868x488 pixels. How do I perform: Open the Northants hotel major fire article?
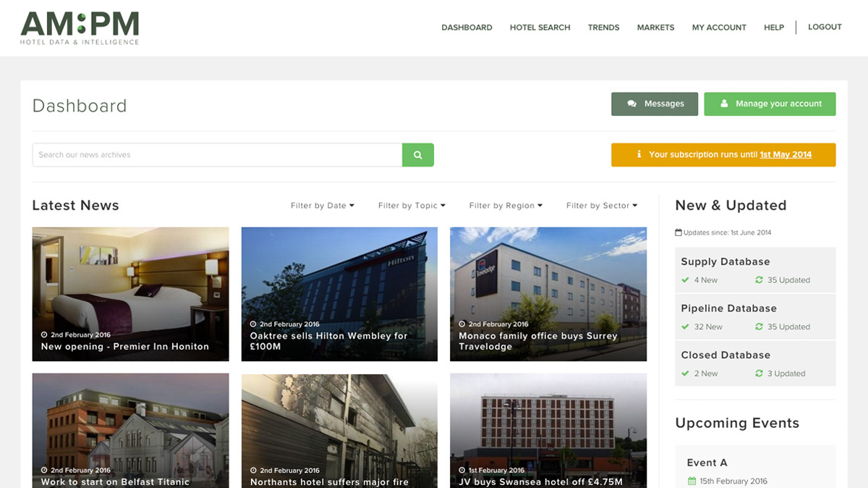[339, 431]
